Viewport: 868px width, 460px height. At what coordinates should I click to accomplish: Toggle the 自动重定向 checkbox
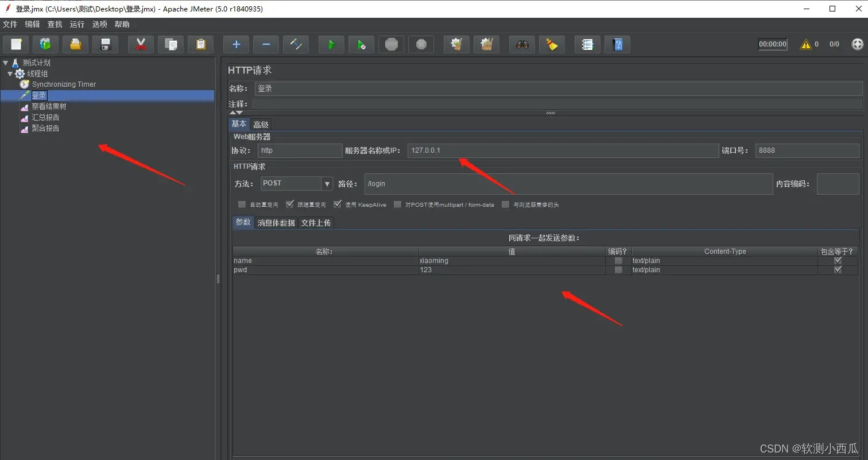pos(242,204)
